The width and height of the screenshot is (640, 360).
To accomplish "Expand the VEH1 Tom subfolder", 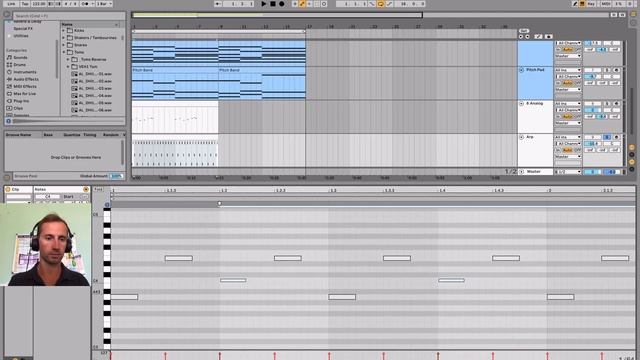I will 68,67.
